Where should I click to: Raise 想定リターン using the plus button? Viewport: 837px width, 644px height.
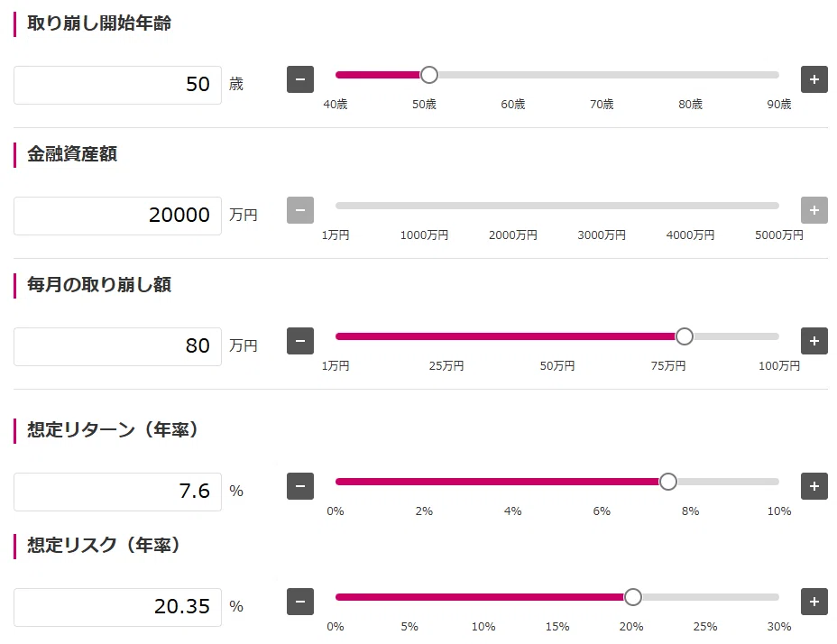(x=814, y=486)
